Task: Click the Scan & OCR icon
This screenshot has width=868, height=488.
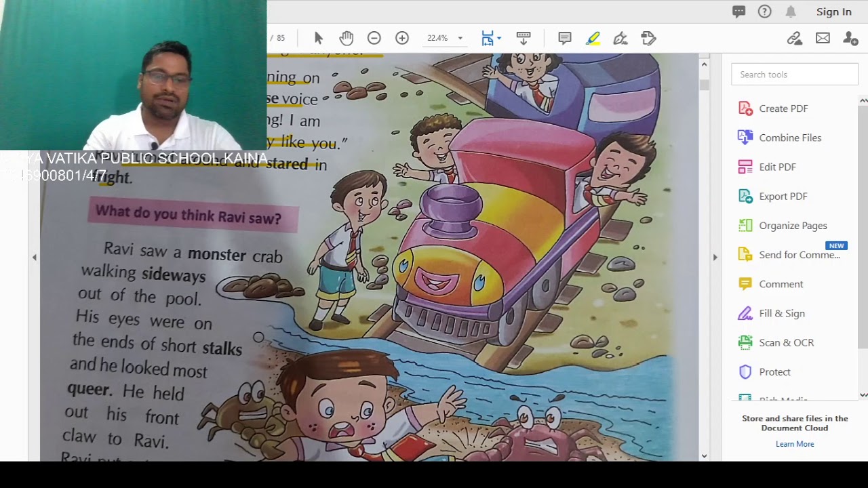Action: [745, 342]
